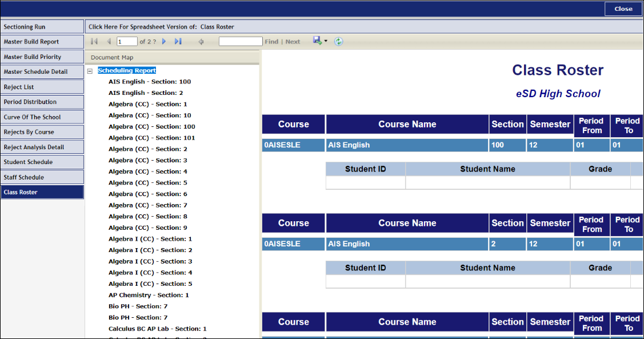Select AIS English - Section: 100
The height and width of the screenshot is (339, 644).
(x=150, y=82)
